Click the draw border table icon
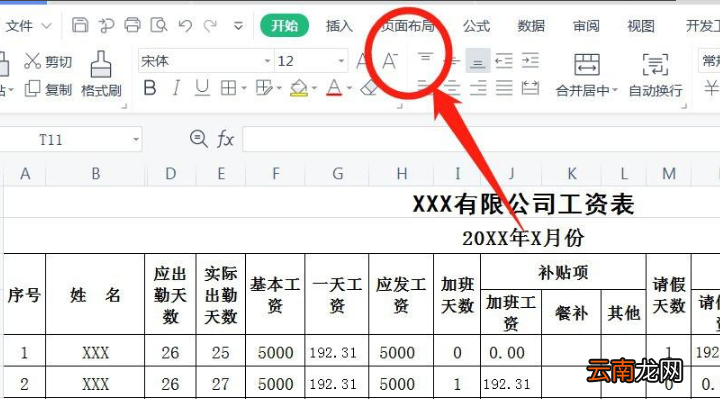This screenshot has height=399, width=720. [264, 88]
